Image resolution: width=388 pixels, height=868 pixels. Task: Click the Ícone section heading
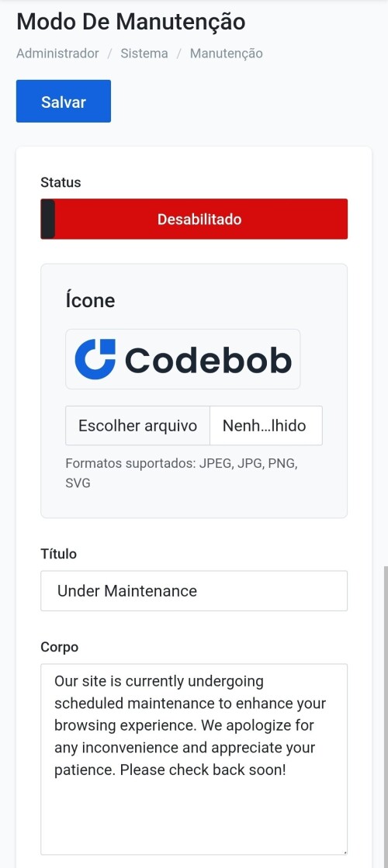click(x=90, y=301)
